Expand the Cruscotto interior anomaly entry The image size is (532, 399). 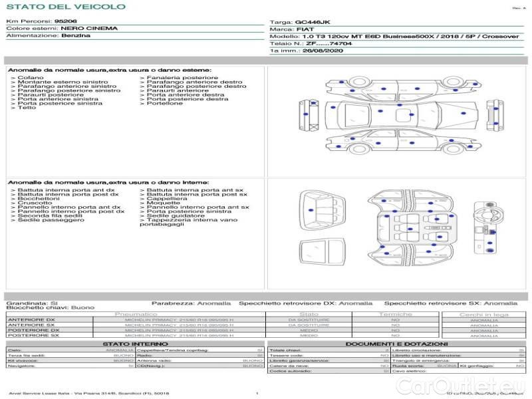pyautogui.click(x=33, y=203)
